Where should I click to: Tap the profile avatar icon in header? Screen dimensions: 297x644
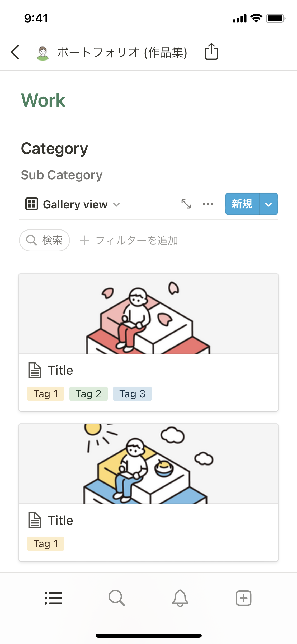(x=43, y=53)
